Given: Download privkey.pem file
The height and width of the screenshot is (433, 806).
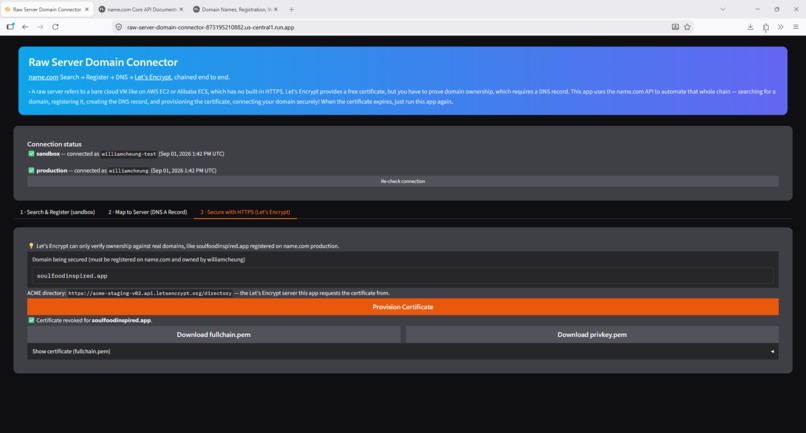Looking at the screenshot, I should pyautogui.click(x=592, y=335).
